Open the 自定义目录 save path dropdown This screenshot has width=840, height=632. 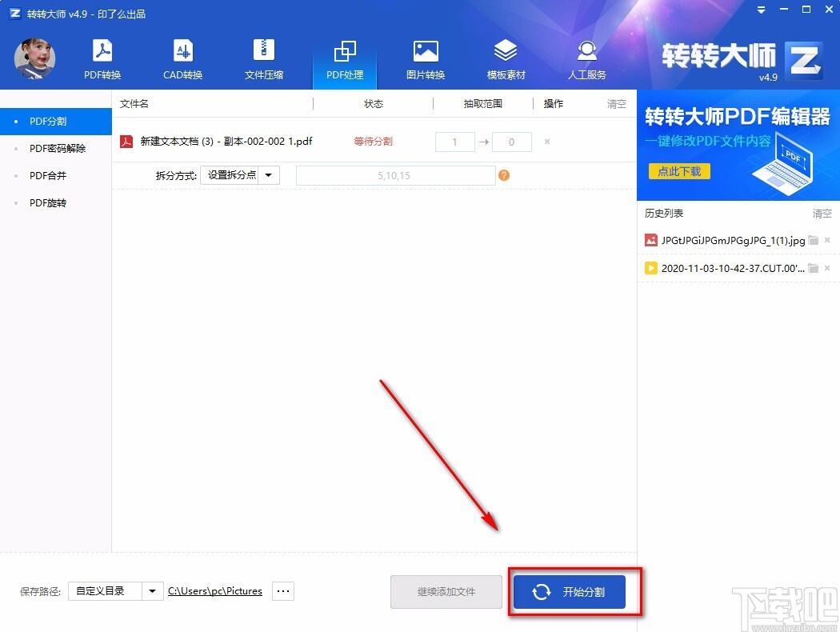click(x=116, y=591)
